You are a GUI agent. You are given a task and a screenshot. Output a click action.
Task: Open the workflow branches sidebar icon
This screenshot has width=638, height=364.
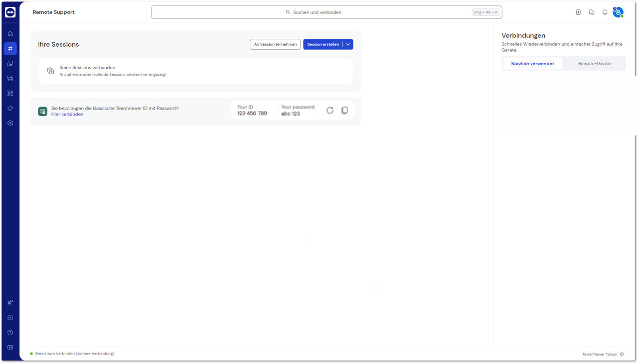pyautogui.click(x=10, y=93)
